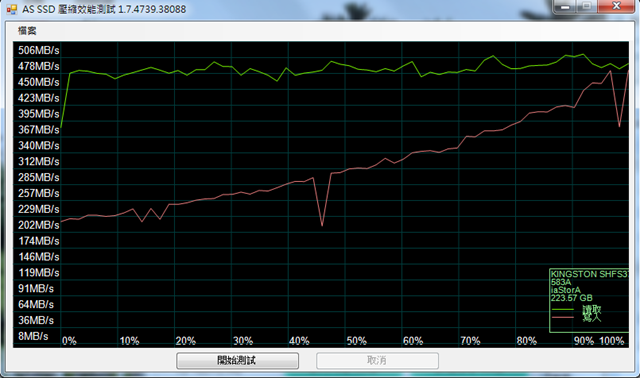Click the 91MB/s axis label

(x=36, y=289)
